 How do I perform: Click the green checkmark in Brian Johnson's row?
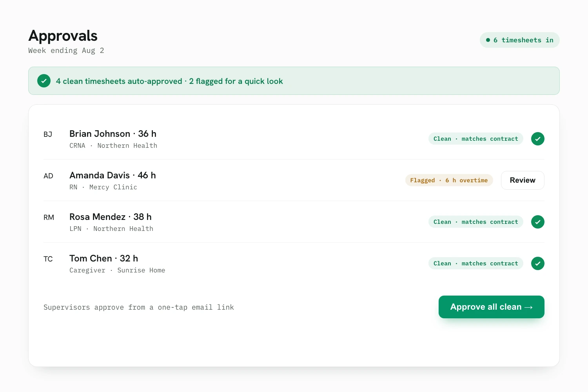click(538, 139)
